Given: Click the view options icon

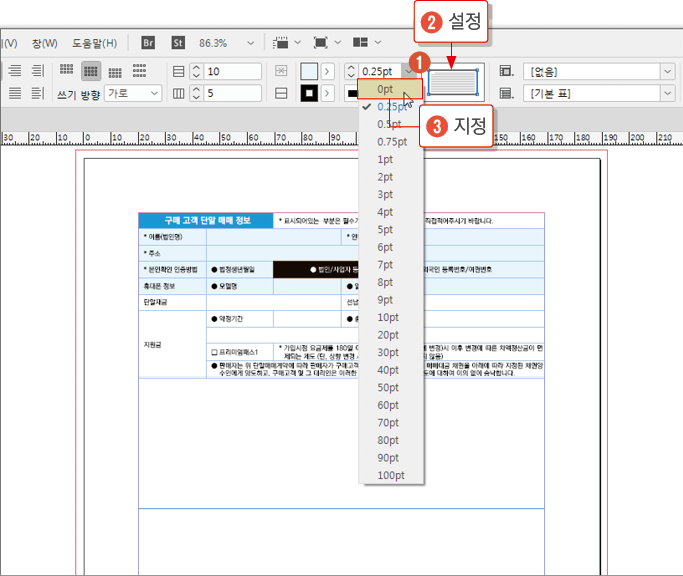Looking at the screenshot, I should (281, 43).
